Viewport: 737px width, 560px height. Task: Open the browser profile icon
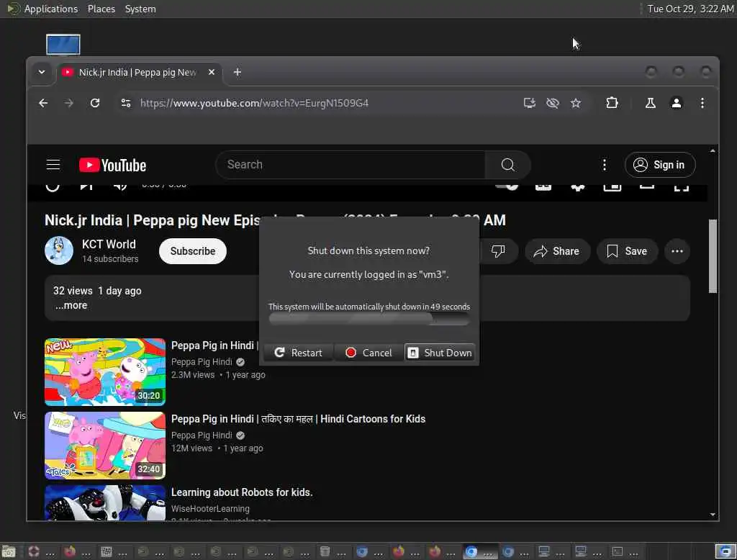(677, 103)
